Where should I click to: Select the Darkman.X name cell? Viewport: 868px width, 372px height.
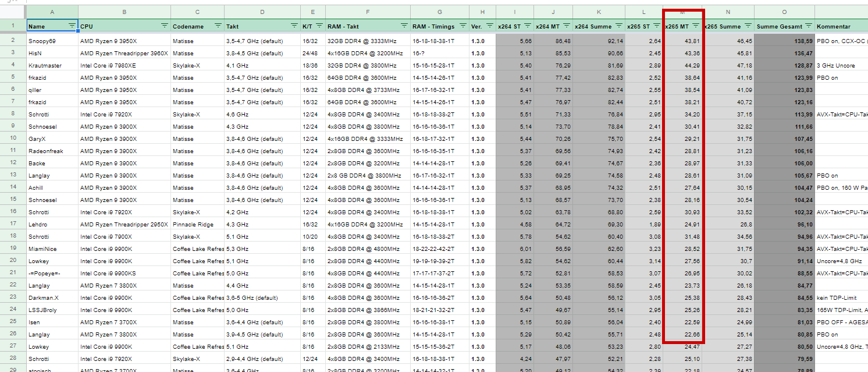pyautogui.click(x=52, y=297)
